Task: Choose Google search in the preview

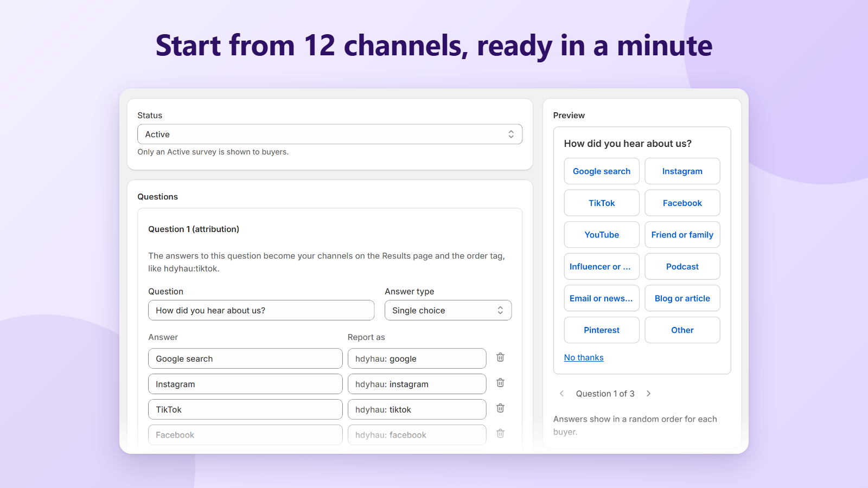Action: 602,171
